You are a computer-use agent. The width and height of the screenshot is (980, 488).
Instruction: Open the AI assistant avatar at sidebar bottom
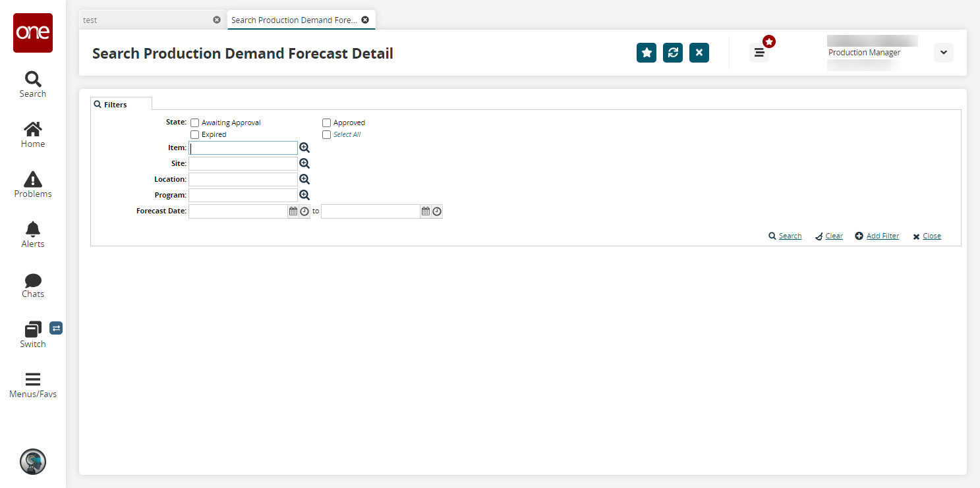pos(33,462)
